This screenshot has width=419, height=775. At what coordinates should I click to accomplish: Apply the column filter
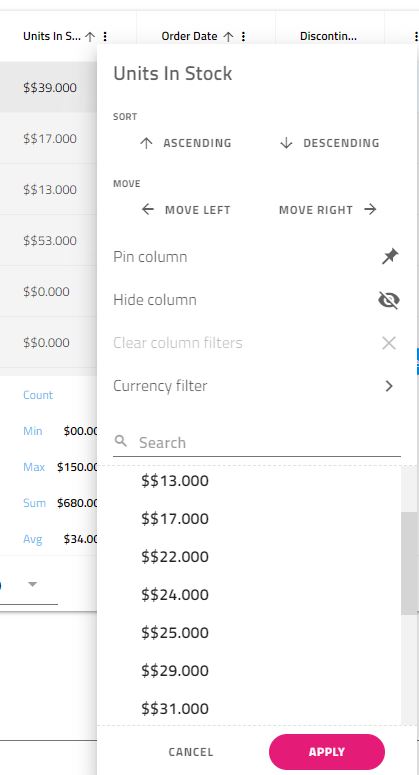327,752
